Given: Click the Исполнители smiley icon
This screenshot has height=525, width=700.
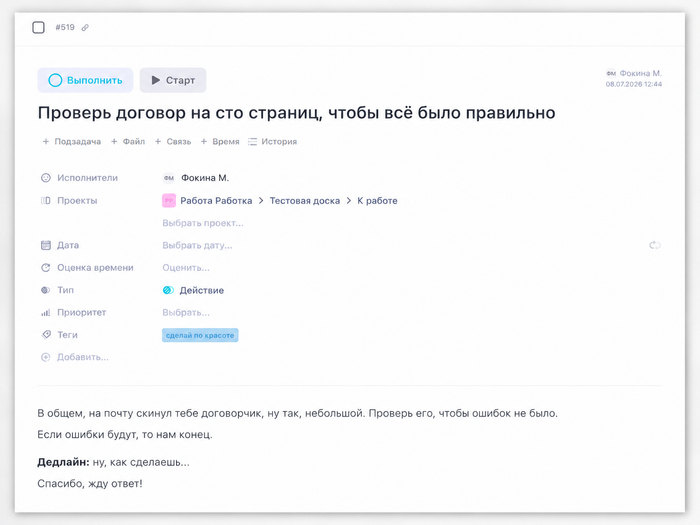Looking at the screenshot, I should 46,178.
